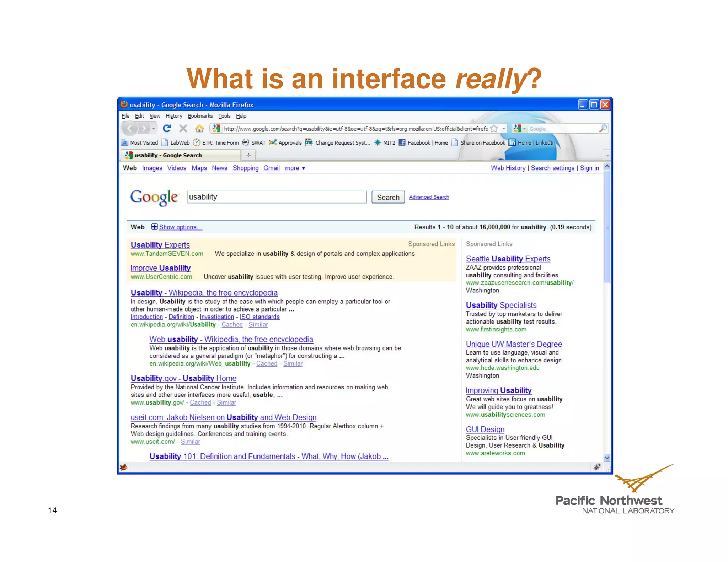Image resolution: width=728 pixels, height=562 pixels.
Task: Expand the plus icon next to Show options
Action: point(154,227)
